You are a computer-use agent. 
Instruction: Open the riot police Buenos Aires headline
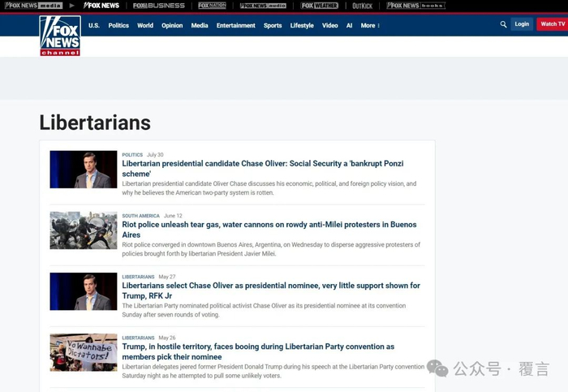[x=269, y=230]
